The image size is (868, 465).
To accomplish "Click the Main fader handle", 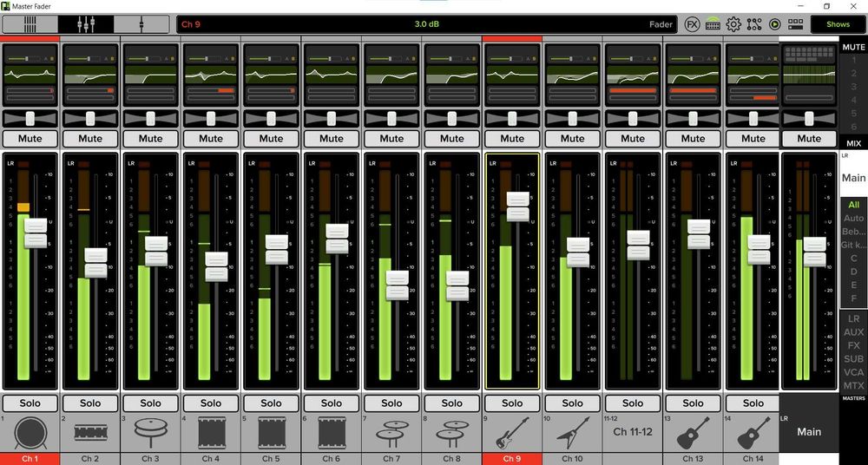I will 815,252.
